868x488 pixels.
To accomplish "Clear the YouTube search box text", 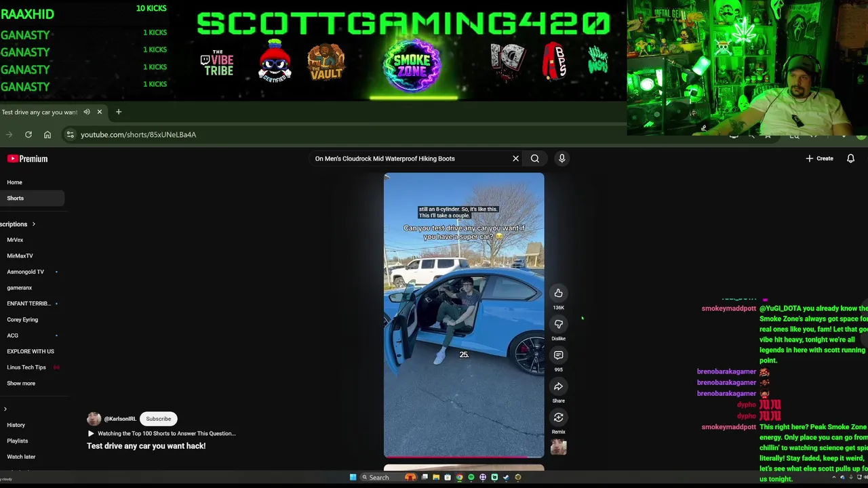I will [x=515, y=159].
